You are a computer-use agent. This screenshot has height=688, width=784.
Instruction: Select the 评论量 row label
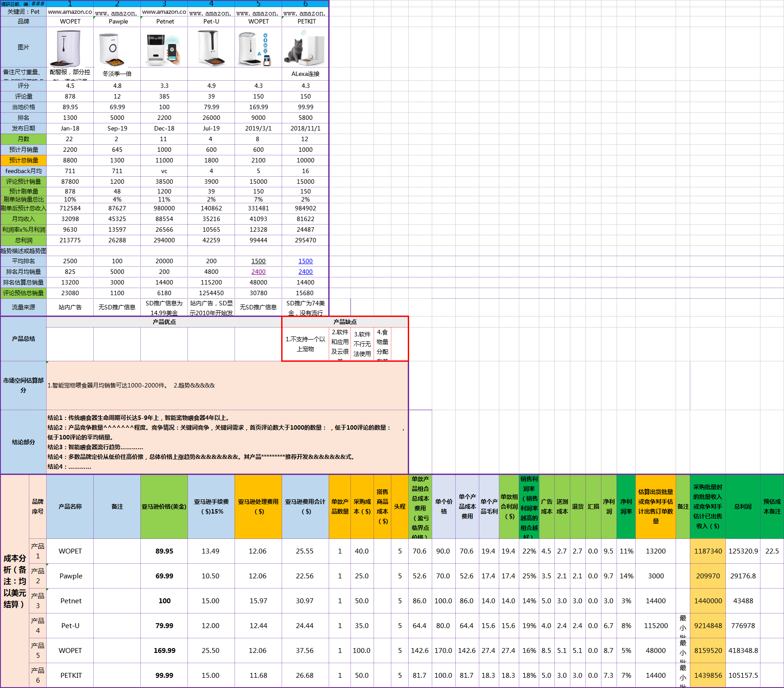click(23, 96)
